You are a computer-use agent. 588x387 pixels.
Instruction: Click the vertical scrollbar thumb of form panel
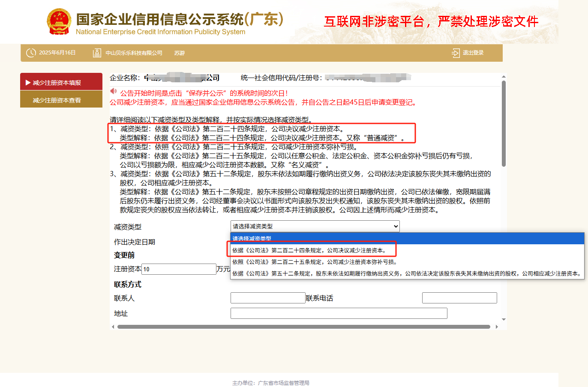pyautogui.click(x=504, y=123)
